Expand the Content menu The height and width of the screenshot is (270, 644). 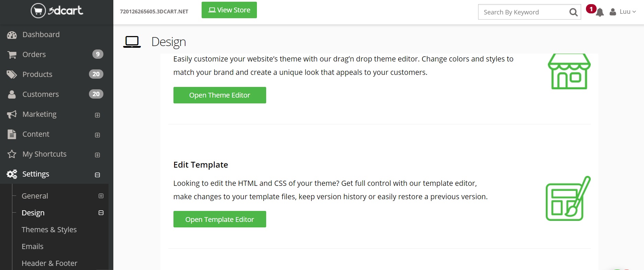pyautogui.click(x=98, y=135)
